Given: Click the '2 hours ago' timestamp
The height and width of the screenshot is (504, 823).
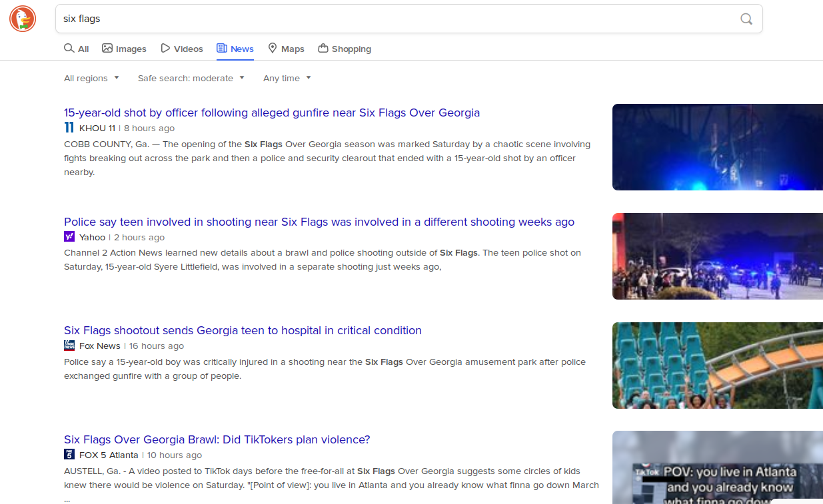Looking at the screenshot, I should (139, 237).
